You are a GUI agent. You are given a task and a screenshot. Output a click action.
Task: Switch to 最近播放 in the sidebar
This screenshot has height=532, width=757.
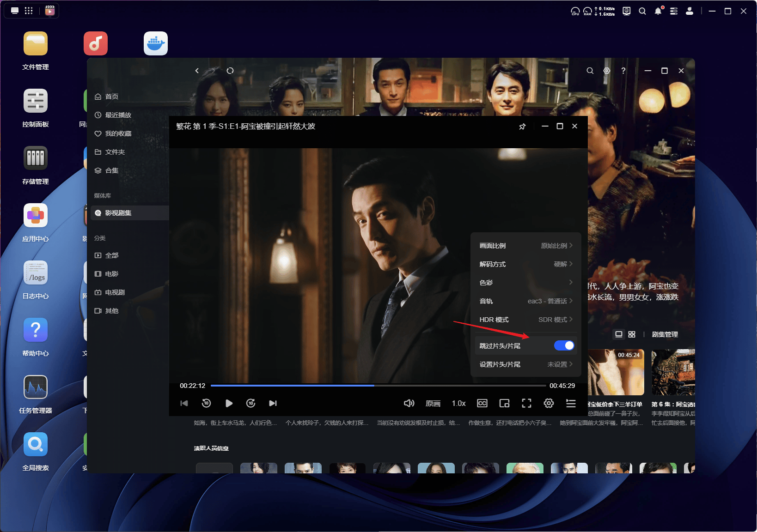click(x=117, y=115)
